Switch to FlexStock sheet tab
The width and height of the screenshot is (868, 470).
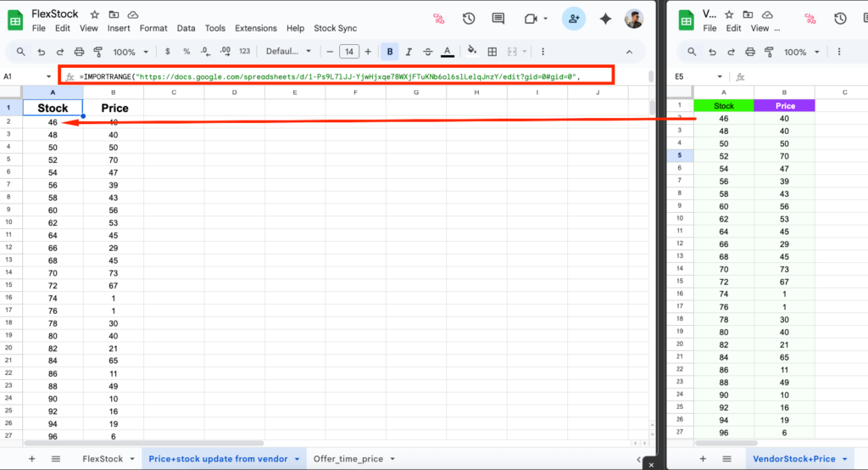(103, 459)
